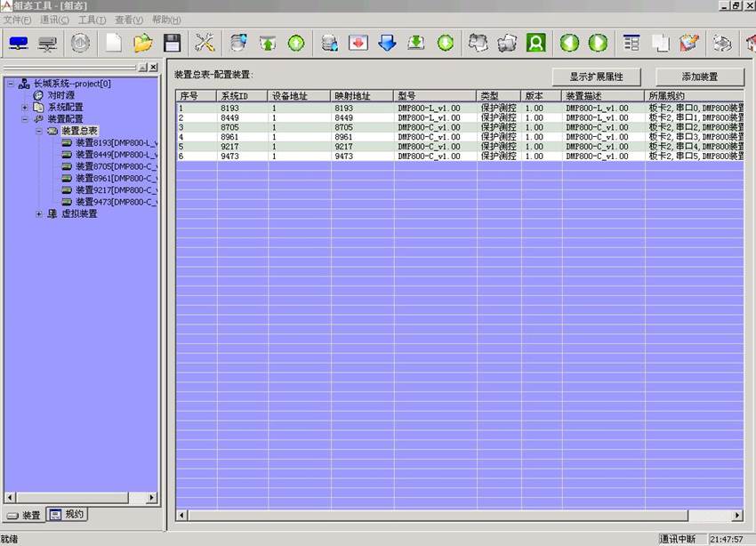Sort by the 系统ID column header

point(242,96)
